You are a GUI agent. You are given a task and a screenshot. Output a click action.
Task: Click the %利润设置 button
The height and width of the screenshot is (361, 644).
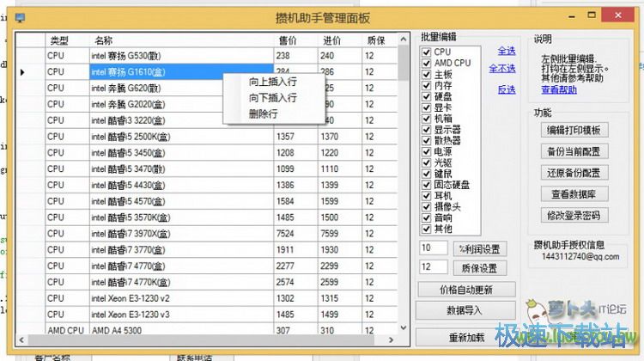(x=480, y=249)
